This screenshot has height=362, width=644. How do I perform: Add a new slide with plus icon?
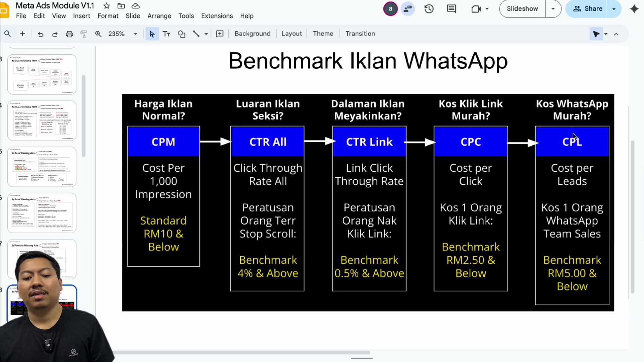(22, 34)
